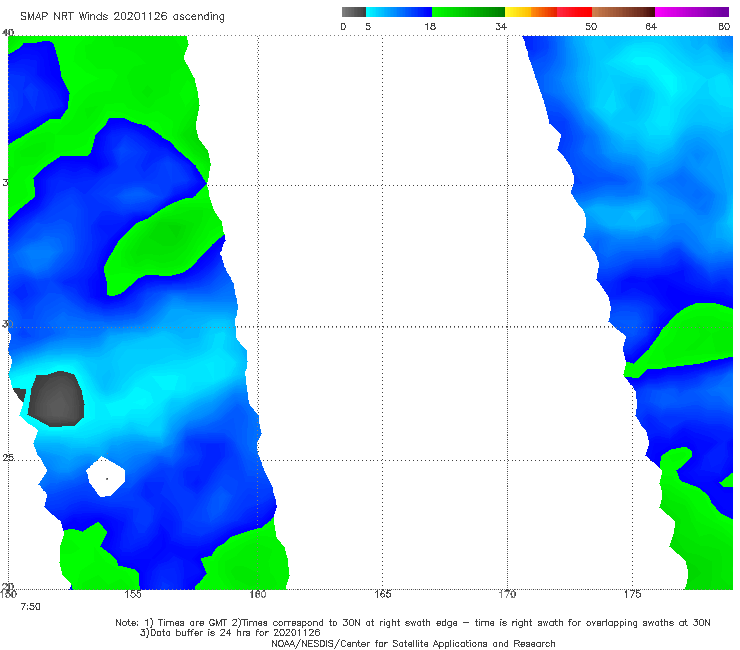Click the longitude axis label '155'
This screenshot has height=650, width=740.
pos(133,594)
